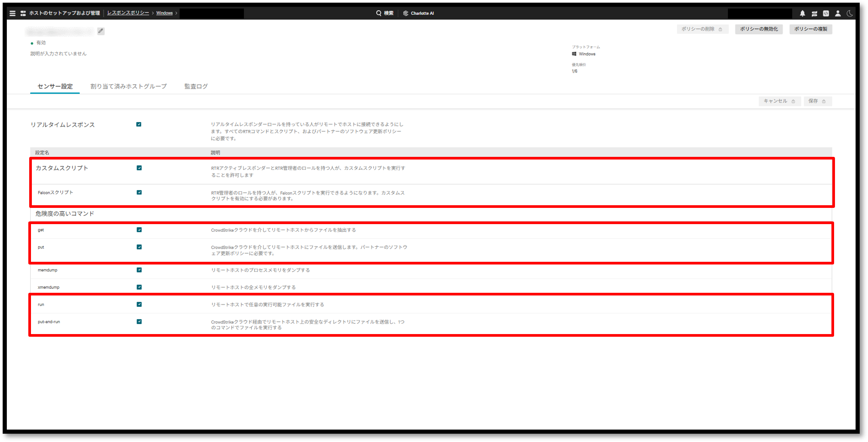Follow the Windows breadcrumb link
Viewport: 868px width, 442px height.
[164, 13]
